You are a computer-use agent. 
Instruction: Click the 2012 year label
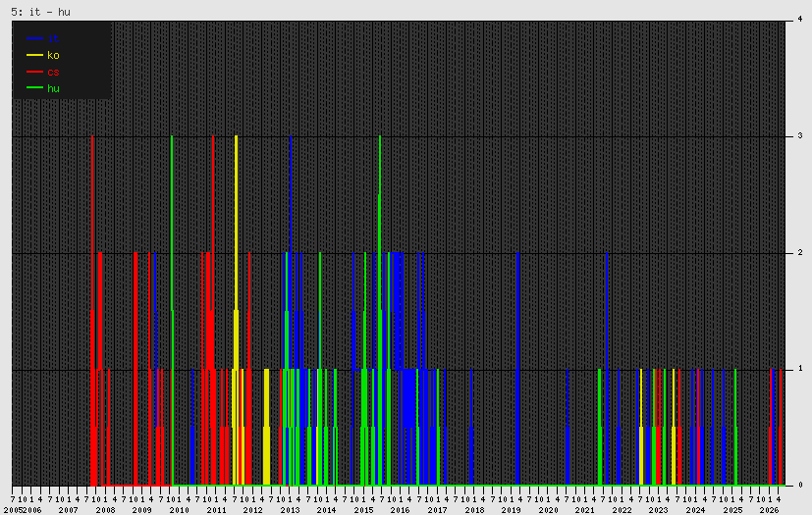(252, 510)
